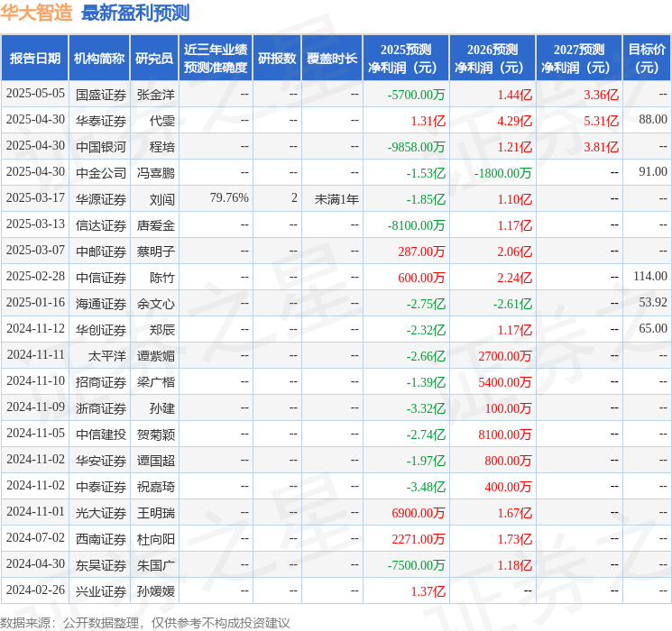Click the 2271.00万 profit value
672x631 pixels.
coord(419,539)
